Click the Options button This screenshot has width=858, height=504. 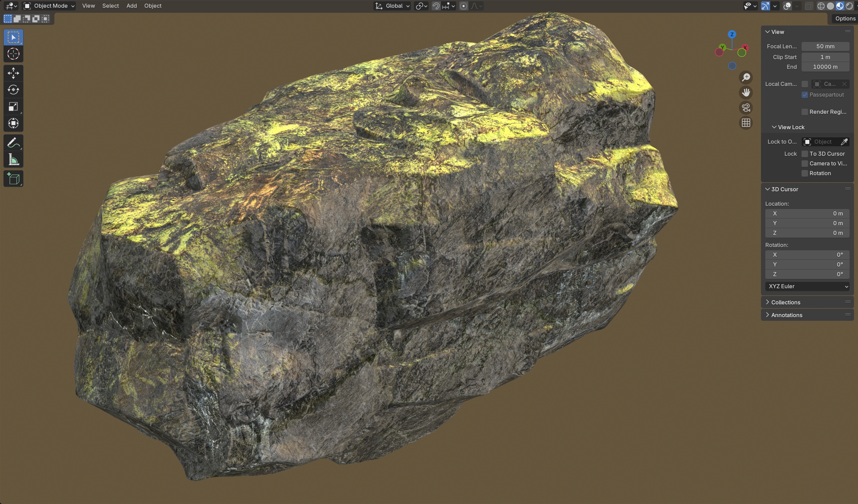[x=845, y=18]
